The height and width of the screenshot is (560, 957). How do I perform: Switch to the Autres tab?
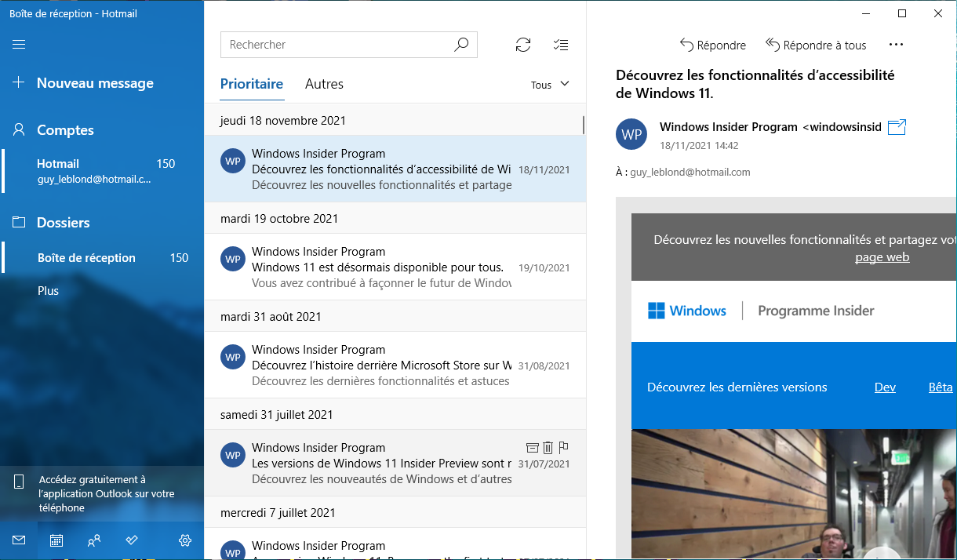tap(324, 85)
